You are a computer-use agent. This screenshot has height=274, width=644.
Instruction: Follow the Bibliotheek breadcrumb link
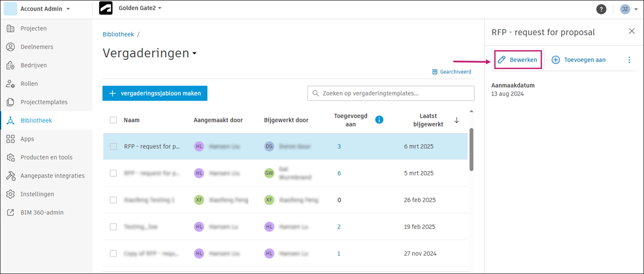[x=118, y=34]
